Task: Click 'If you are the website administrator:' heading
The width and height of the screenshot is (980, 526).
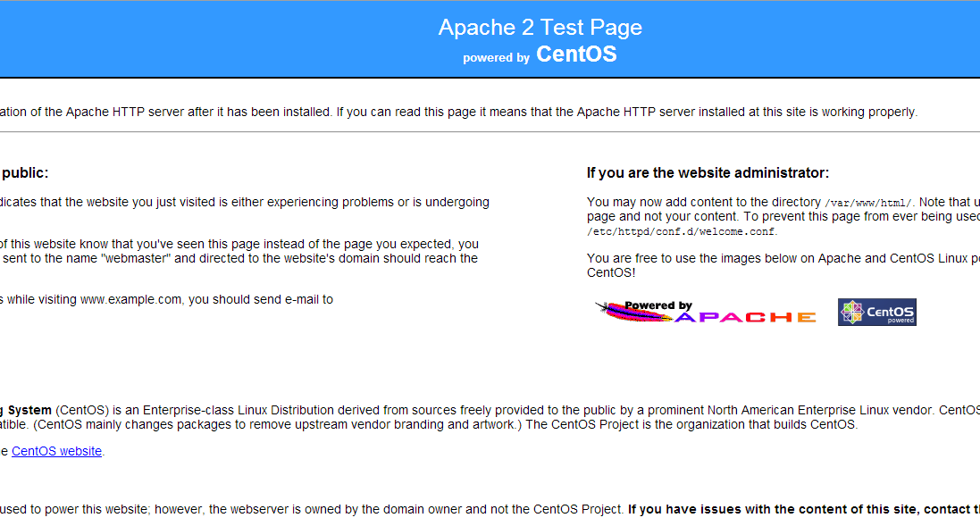Action: [x=708, y=172]
